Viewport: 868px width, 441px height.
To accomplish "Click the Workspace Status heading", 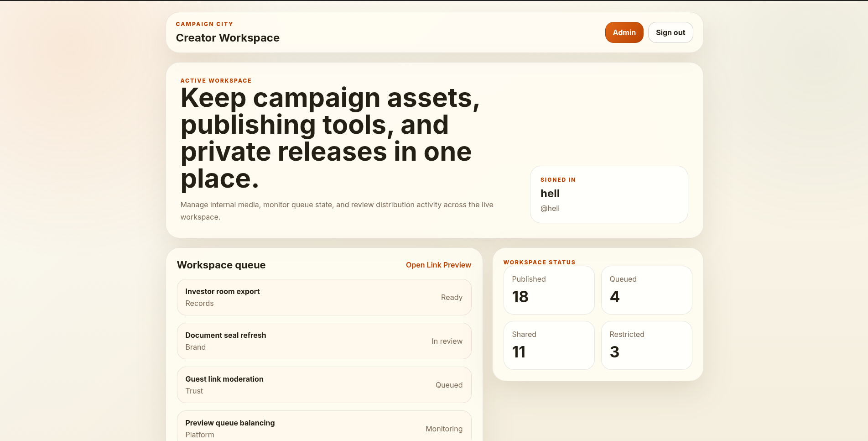I will pyautogui.click(x=539, y=262).
